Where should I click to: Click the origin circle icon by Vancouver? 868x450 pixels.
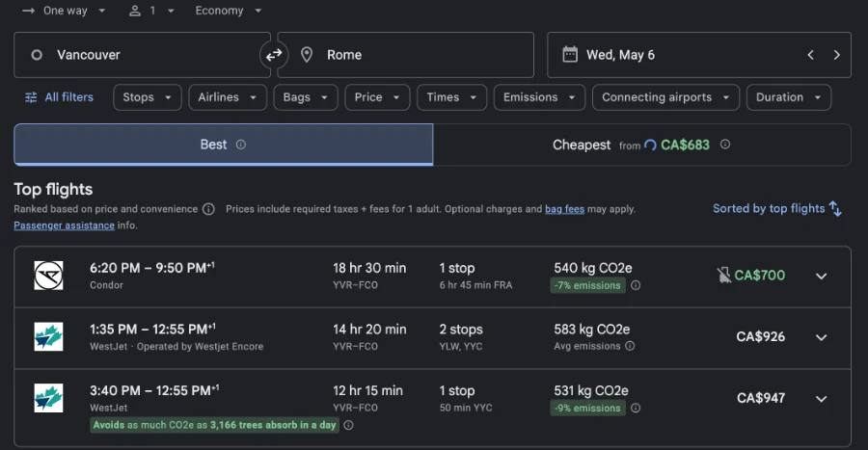click(x=37, y=55)
